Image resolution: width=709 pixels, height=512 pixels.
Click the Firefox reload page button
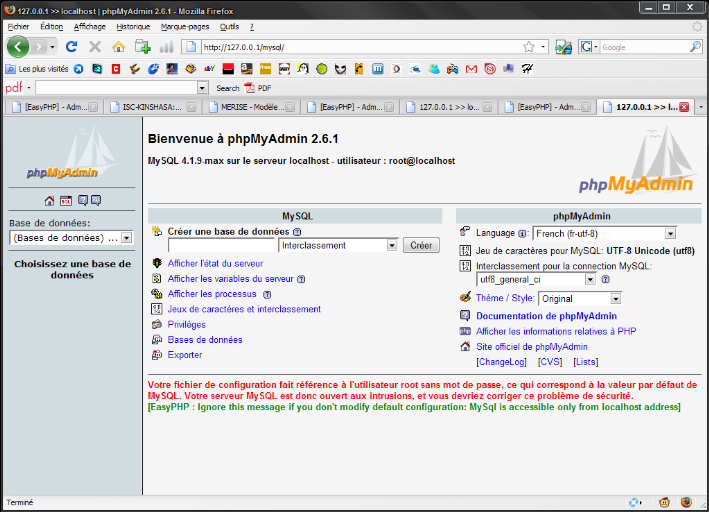pyautogui.click(x=72, y=47)
